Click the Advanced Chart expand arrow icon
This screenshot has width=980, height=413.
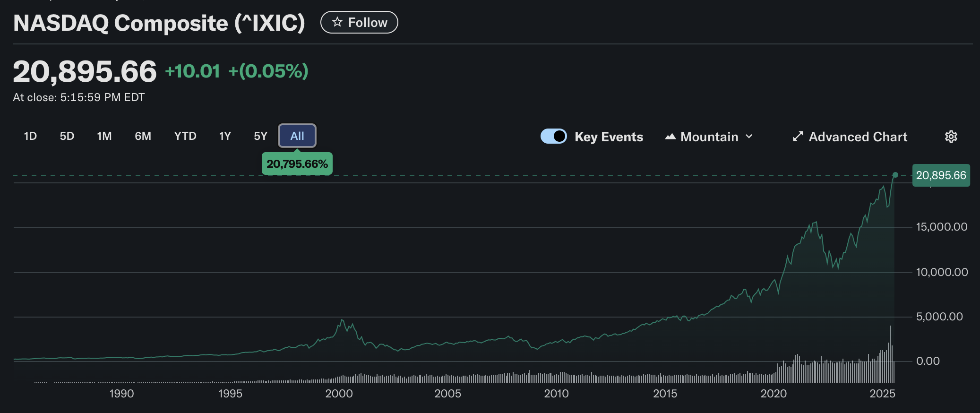[x=798, y=137]
